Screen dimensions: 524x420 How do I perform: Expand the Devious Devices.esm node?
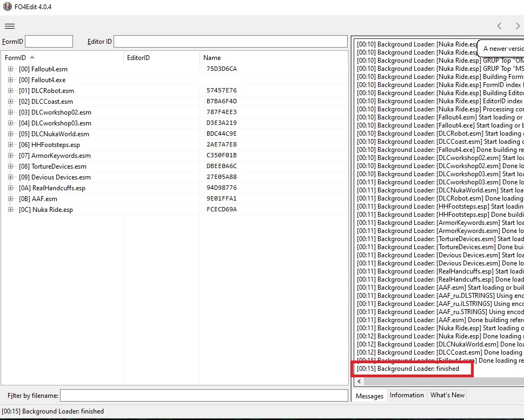click(x=11, y=177)
